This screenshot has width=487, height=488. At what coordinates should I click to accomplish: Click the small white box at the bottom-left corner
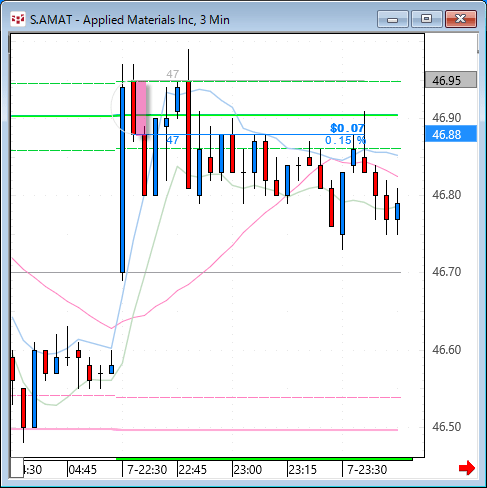pyautogui.click(x=17, y=468)
